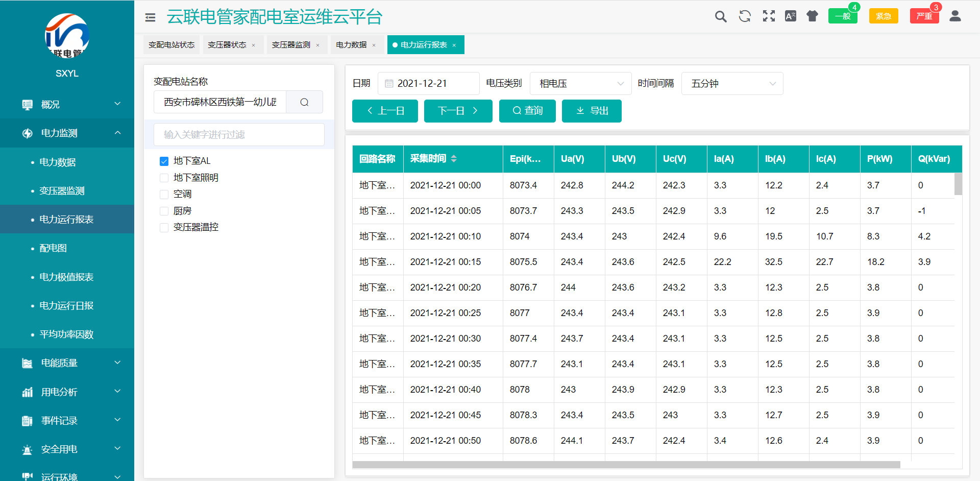Refresh the page using refresh icon
Viewport: 980px width, 481px height.
tap(745, 16)
